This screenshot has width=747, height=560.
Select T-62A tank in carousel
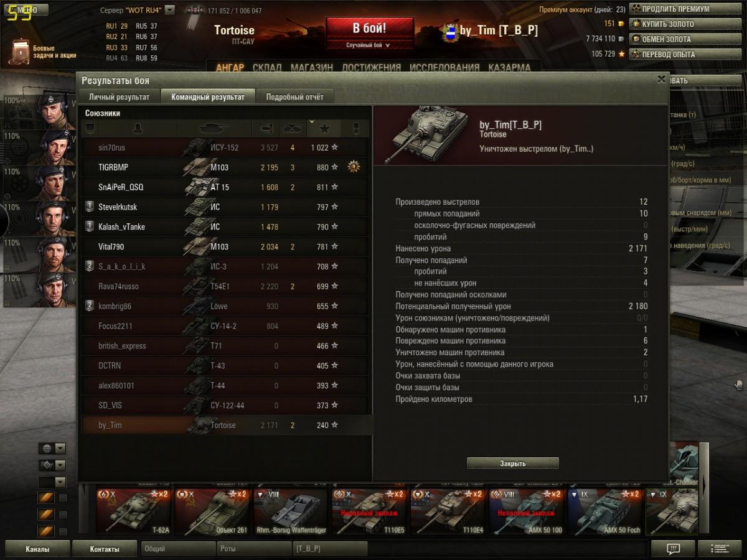133,511
